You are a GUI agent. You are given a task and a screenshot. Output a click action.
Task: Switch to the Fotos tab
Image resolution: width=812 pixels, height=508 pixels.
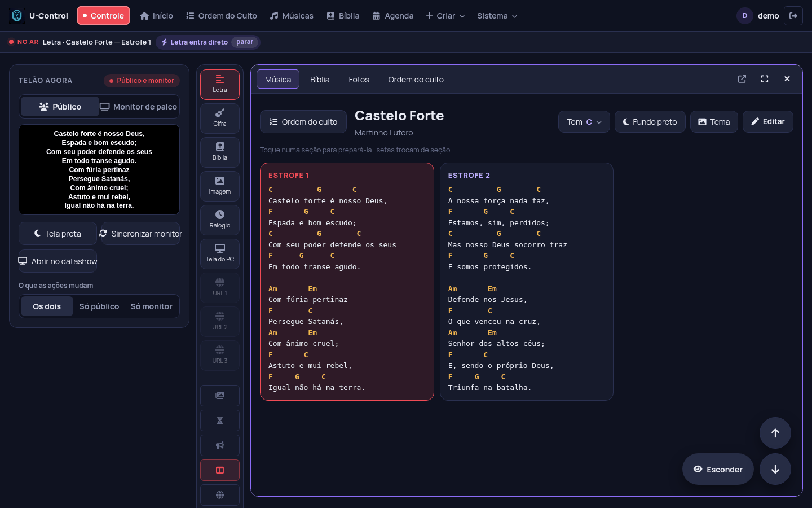[359, 80]
